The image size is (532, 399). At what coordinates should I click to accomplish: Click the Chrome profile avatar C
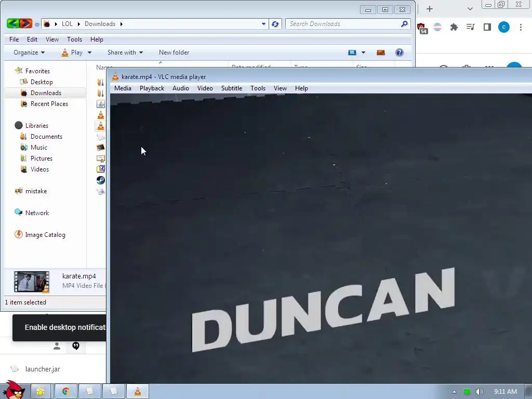504,27
